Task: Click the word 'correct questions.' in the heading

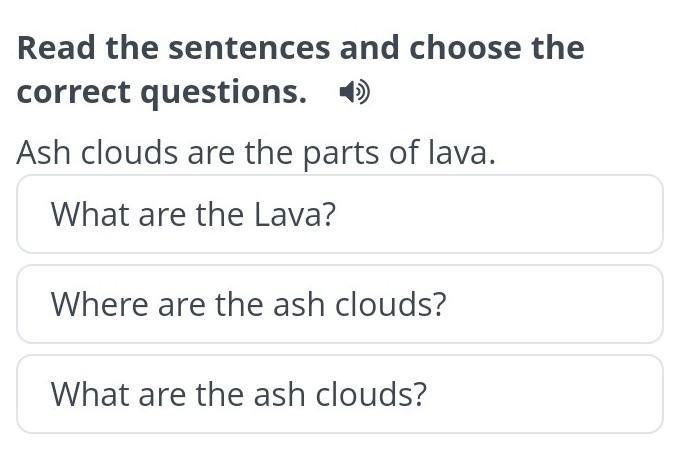Action: [162, 92]
